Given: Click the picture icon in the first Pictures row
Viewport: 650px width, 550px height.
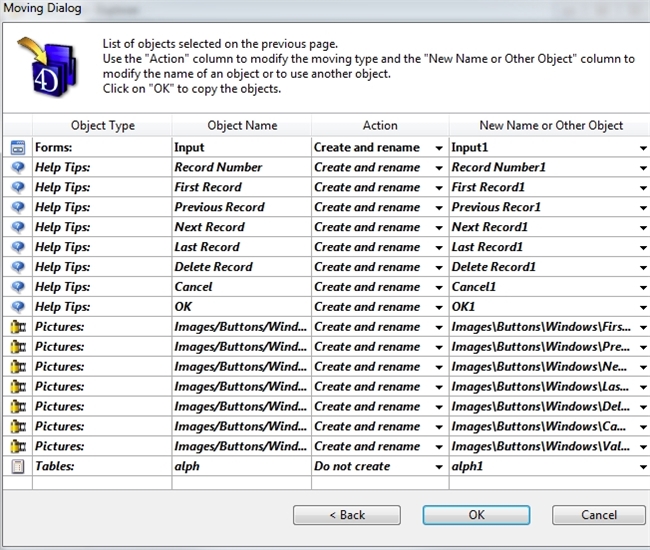Looking at the screenshot, I should coord(17,327).
